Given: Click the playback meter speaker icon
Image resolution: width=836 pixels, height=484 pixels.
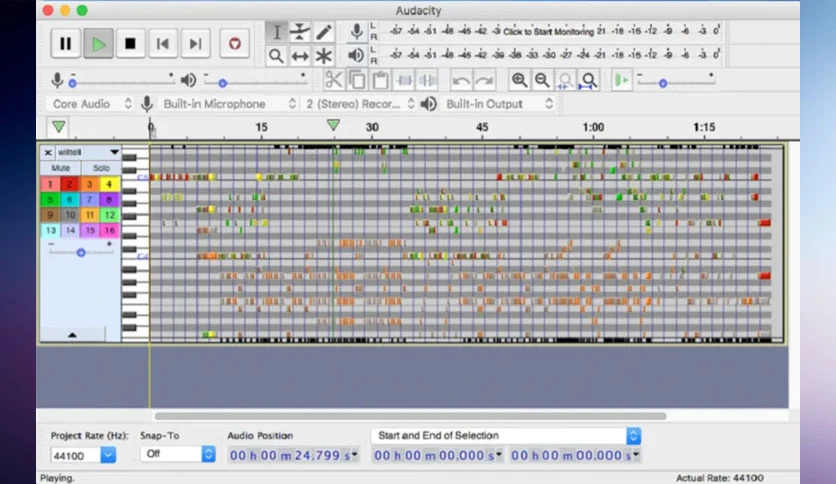Looking at the screenshot, I should 356,55.
